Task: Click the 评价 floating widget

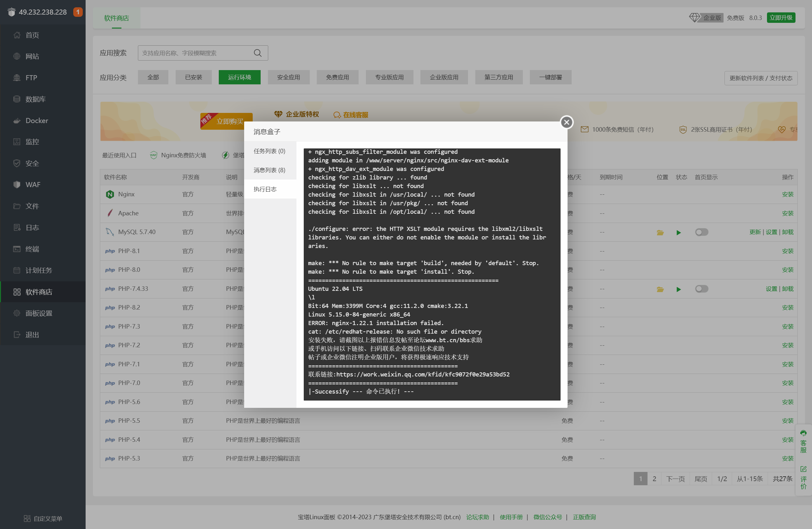Action: pos(803,478)
